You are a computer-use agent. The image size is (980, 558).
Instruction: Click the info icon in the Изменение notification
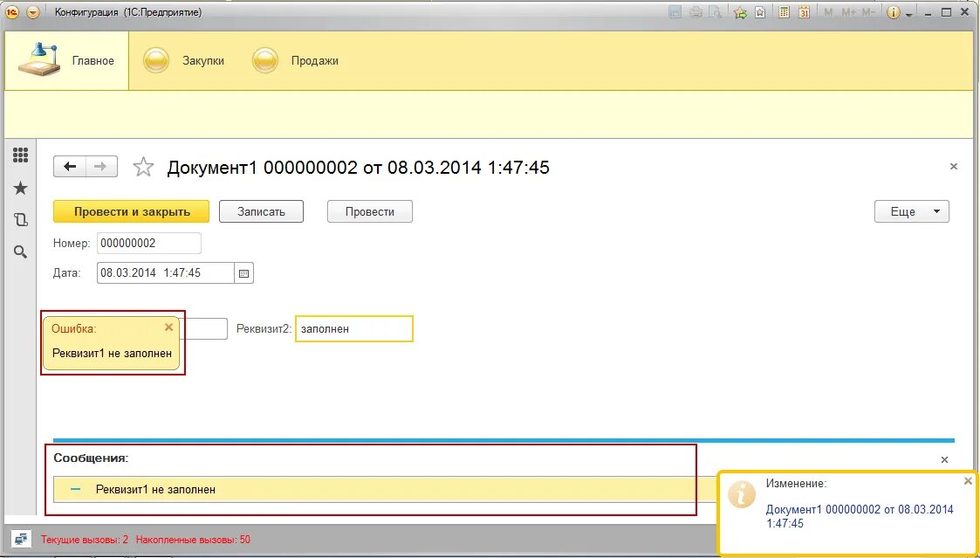(742, 494)
